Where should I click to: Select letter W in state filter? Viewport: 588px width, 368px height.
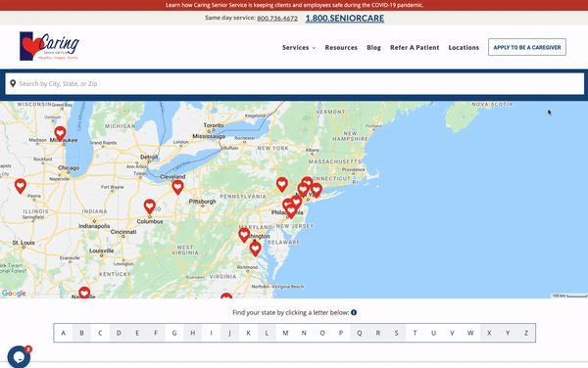[x=470, y=333]
